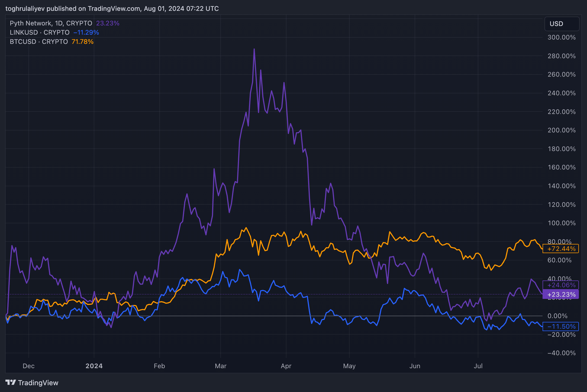The width and height of the screenshot is (587, 392).
Task: Click the 200.00% axis label
Action: coord(562,130)
